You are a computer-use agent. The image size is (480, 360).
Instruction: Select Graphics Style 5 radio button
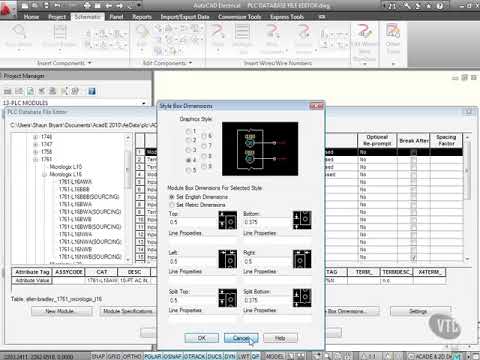(188, 170)
